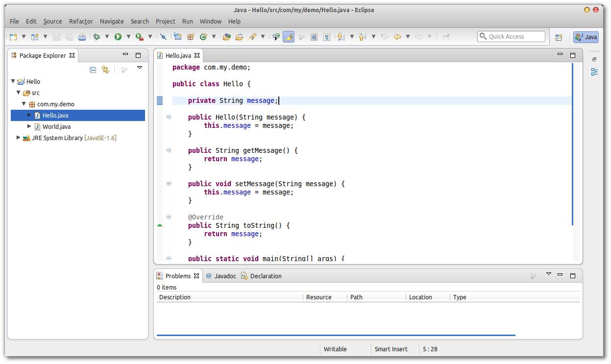Fold the getMessage method in the gutter
The height and width of the screenshot is (364, 611).
pyautogui.click(x=169, y=150)
